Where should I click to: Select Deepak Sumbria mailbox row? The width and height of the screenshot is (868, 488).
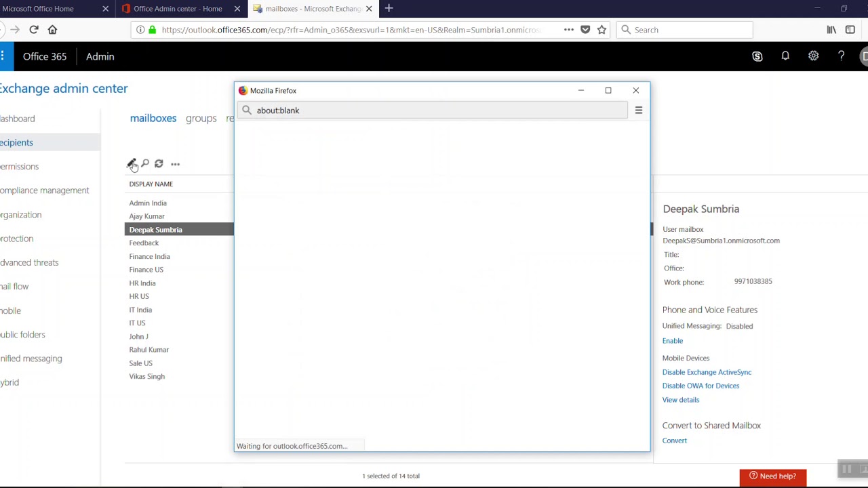coord(179,230)
